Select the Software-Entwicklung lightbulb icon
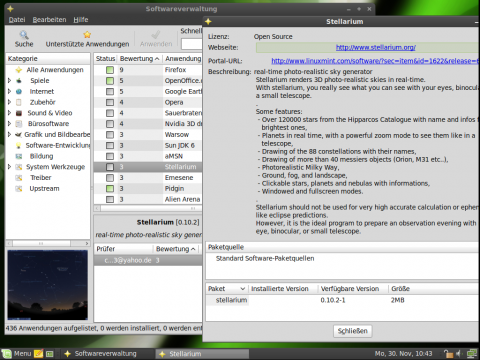The image size is (480, 360). [x=19, y=145]
